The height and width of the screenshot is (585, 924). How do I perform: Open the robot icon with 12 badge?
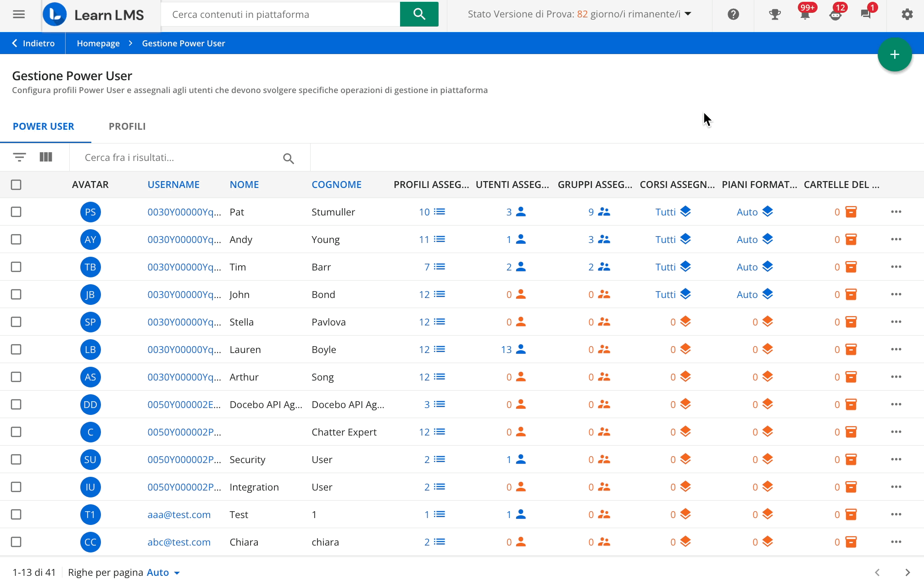pyautogui.click(x=836, y=14)
